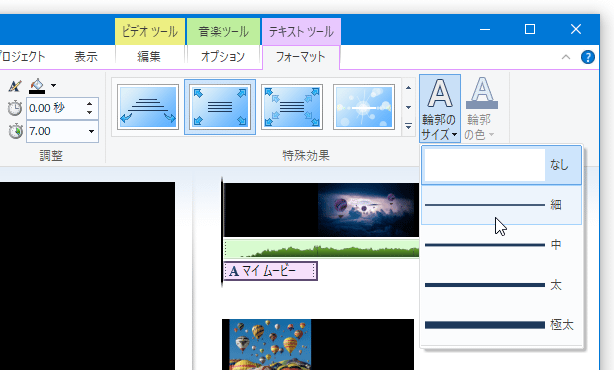Click the 音楽ツール contextual tab header
614x370 pixels.
click(x=223, y=32)
